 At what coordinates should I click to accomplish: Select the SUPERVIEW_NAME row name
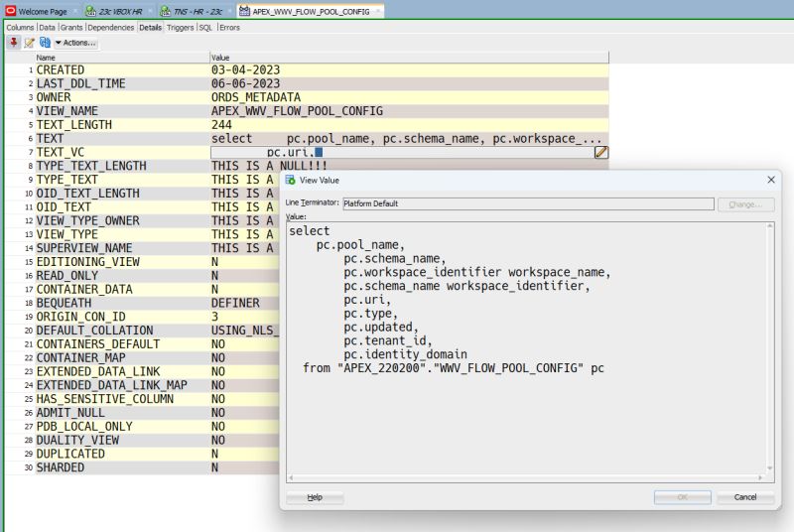click(x=84, y=247)
